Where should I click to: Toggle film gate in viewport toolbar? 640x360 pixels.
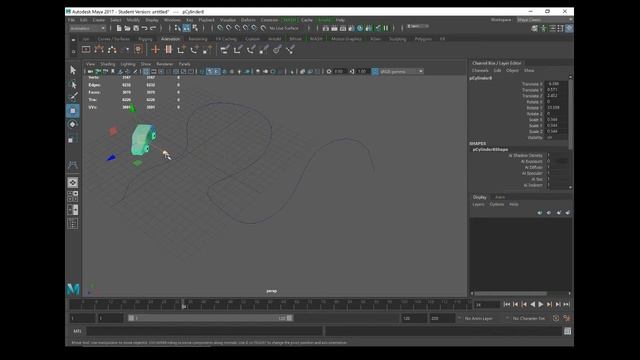click(153, 71)
